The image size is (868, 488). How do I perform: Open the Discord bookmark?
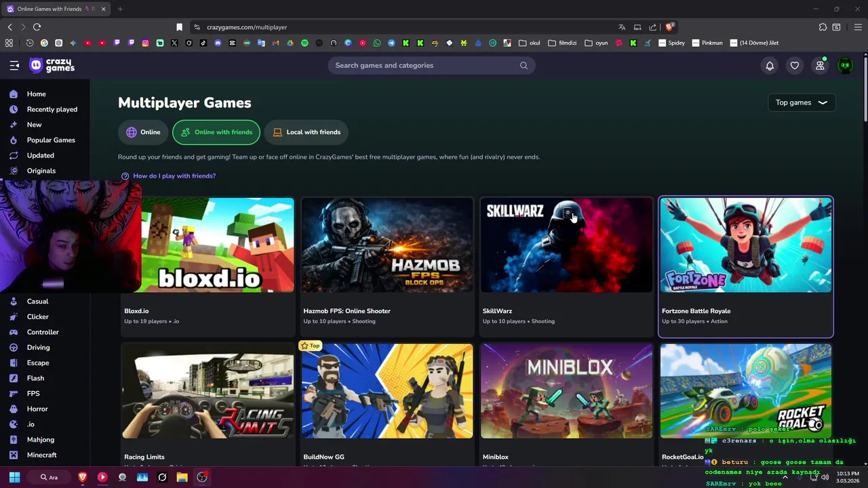tap(218, 43)
